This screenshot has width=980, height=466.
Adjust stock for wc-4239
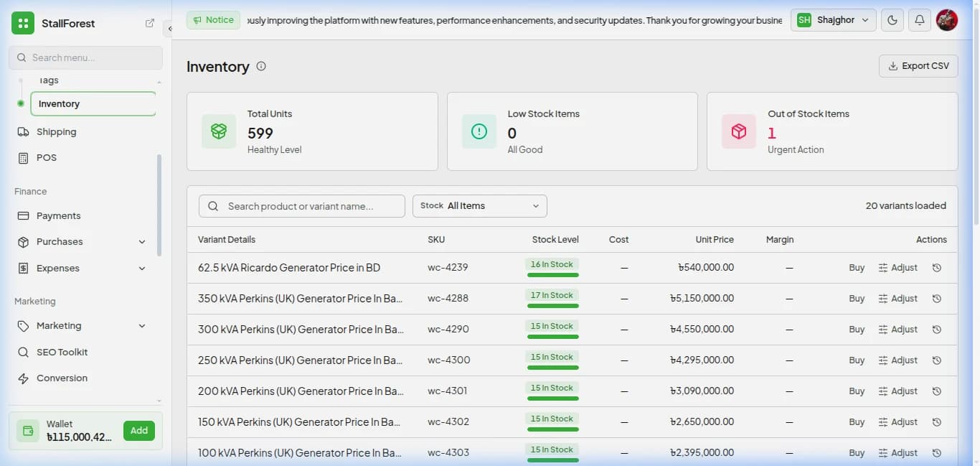click(898, 268)
